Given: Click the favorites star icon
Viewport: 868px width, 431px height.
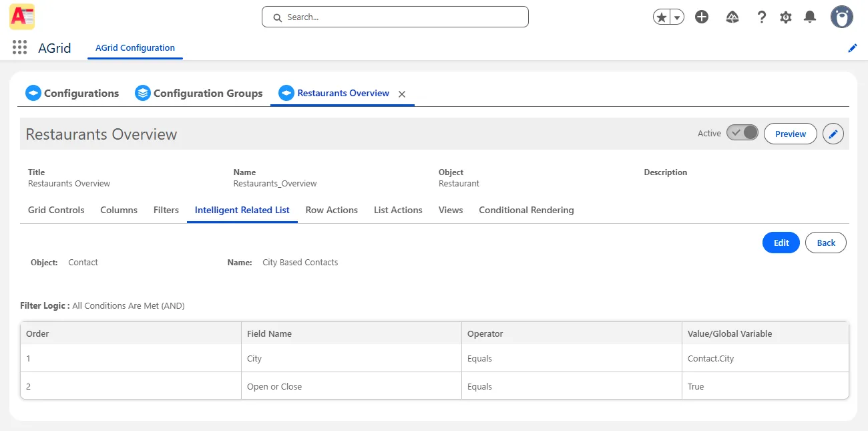Looking at the screenshot, I should 662,17.
